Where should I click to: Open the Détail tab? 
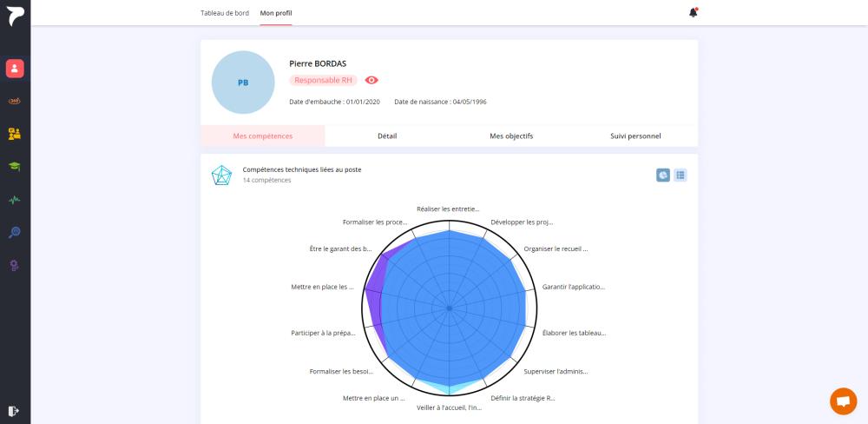click(387, 136)
